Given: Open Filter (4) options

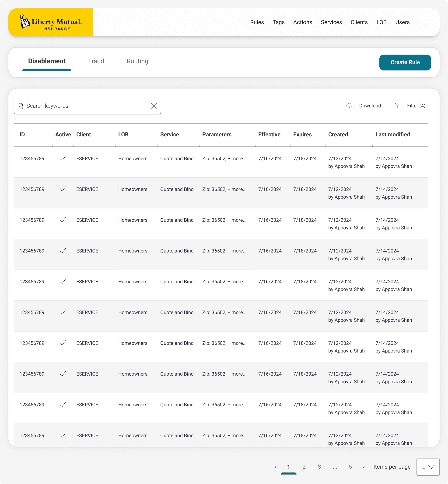Looking at the screenshot, I should click(x=416, y=106).
